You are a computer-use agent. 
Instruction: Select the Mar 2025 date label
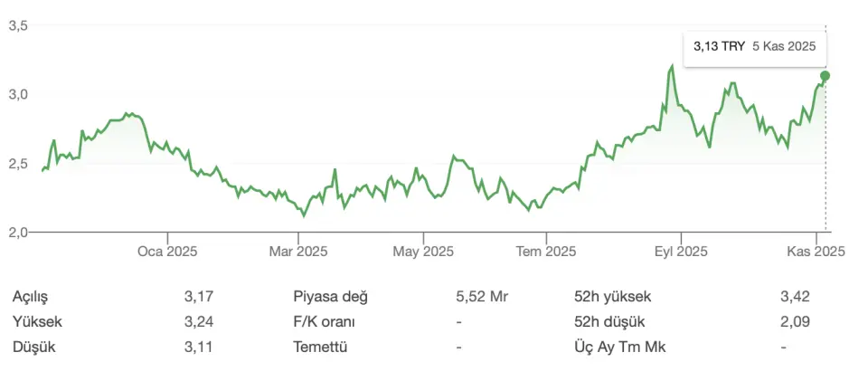click(297, 252)
